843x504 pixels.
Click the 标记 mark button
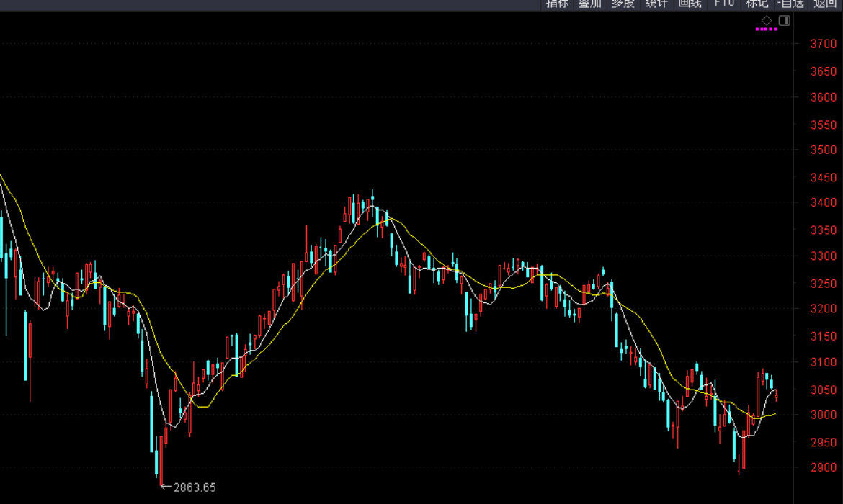click(757, 4)
